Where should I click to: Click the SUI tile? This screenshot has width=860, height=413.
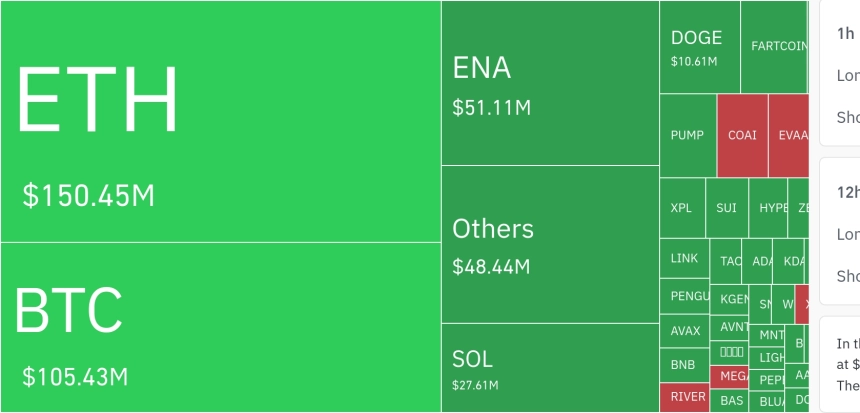(x=727, y=208)
